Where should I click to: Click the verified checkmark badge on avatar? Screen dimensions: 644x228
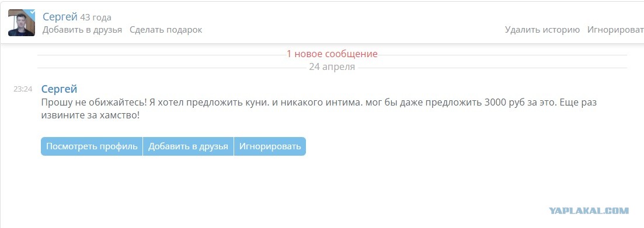[x=31, y=13]
